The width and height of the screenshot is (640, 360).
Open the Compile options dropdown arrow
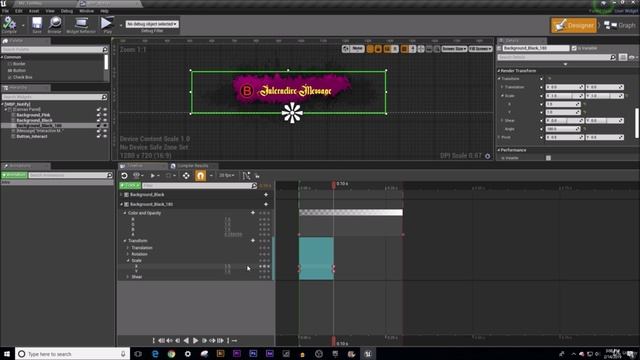[23, 25]
